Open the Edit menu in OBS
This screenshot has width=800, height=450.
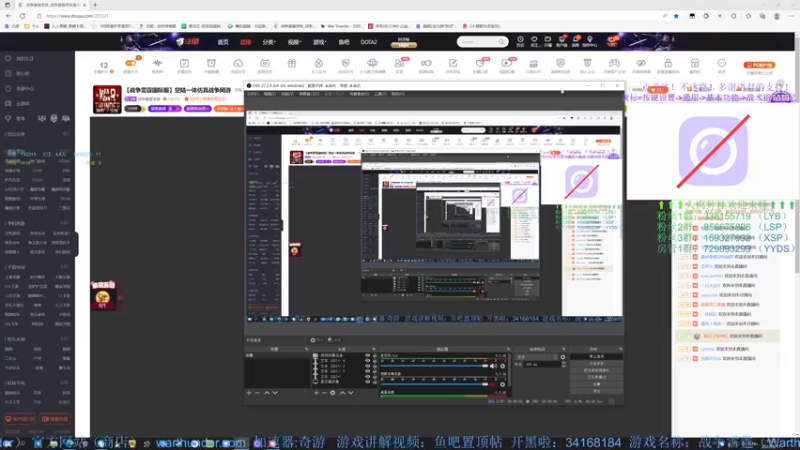pos(270,94)
